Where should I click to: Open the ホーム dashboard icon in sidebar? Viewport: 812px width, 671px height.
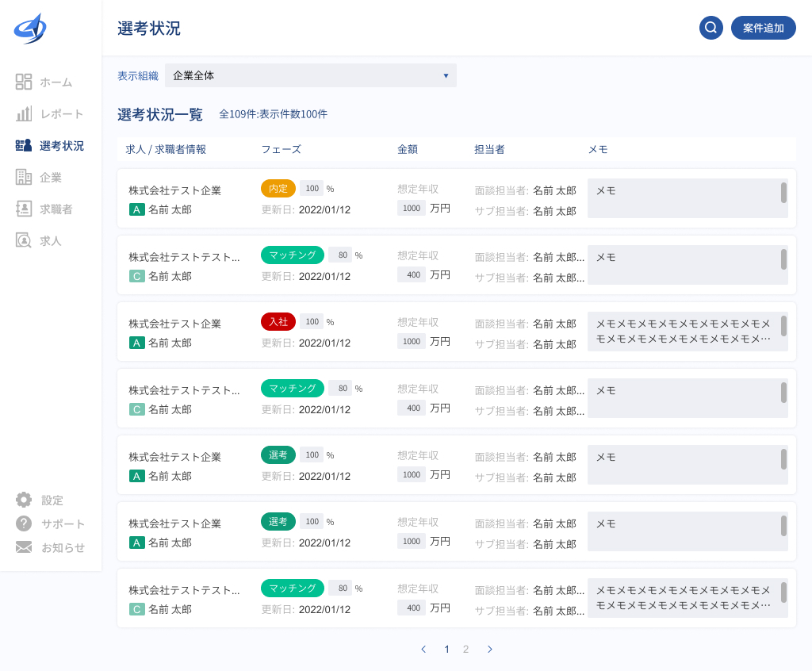pyautogui.click(x=24, y=82)
